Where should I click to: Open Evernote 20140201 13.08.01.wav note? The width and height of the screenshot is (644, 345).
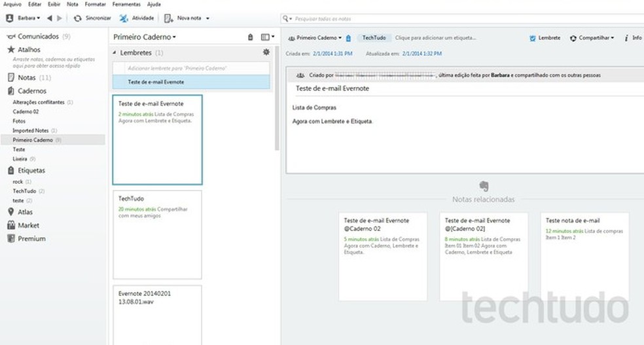click(157, 315)
